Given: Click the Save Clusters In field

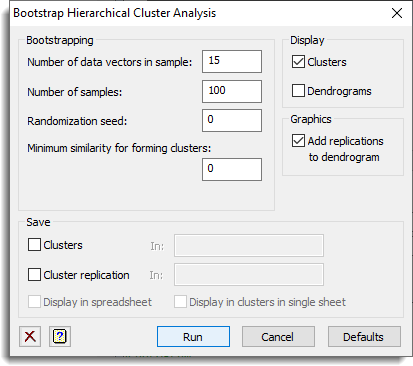Looking at the screenshot, I should click(249, 246).
